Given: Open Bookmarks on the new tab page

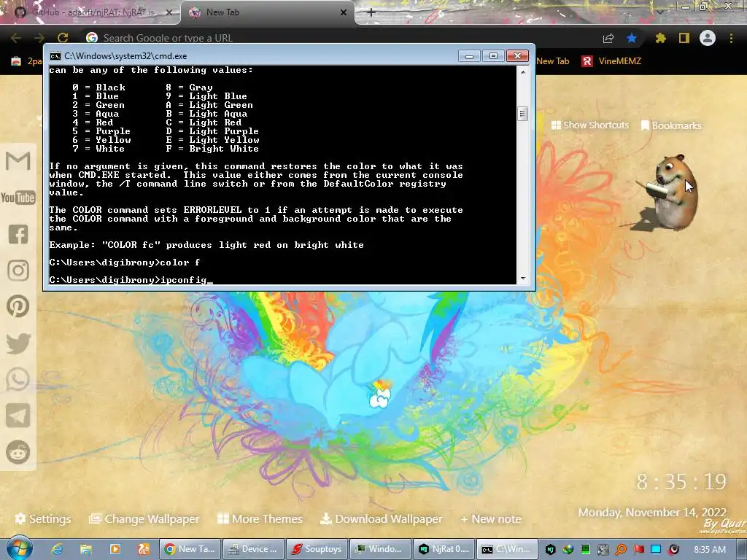Looking at the screenshot, I should click(671, 125).
